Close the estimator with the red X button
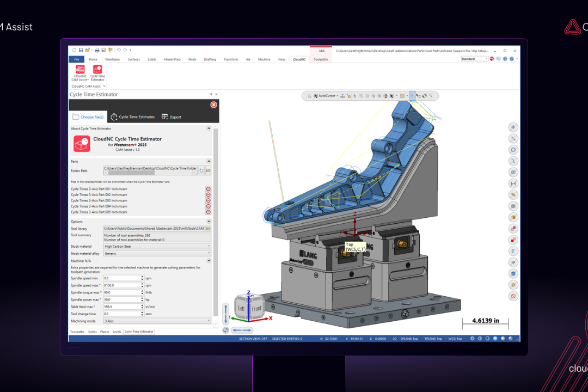Viewport: 588px width, 392px height. point(213,105)
